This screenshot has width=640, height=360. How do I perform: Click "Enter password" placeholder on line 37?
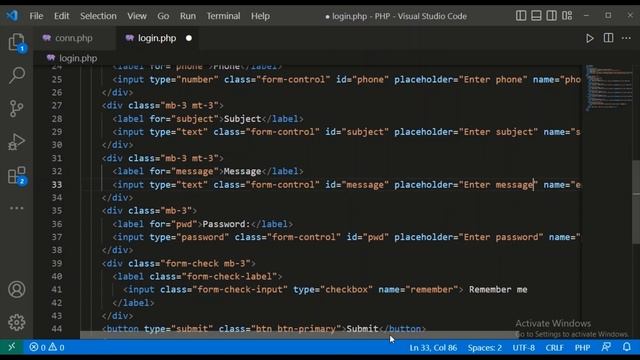point(501,237)
